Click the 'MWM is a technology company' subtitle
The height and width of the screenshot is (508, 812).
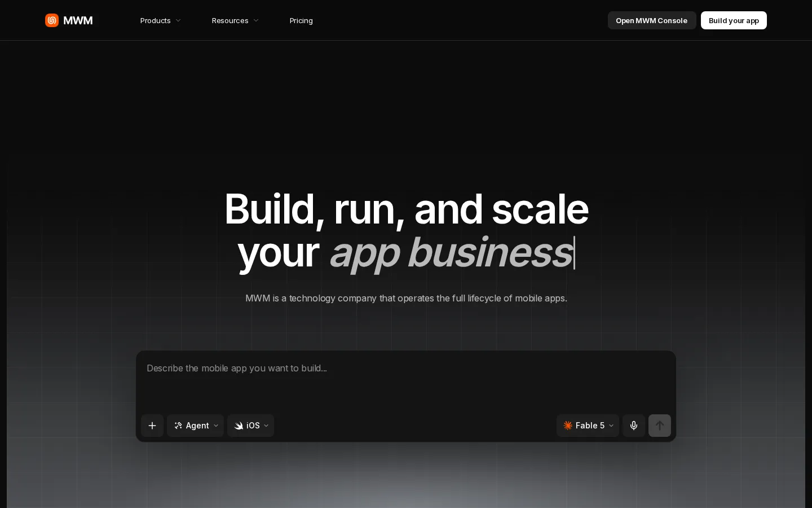406,298
